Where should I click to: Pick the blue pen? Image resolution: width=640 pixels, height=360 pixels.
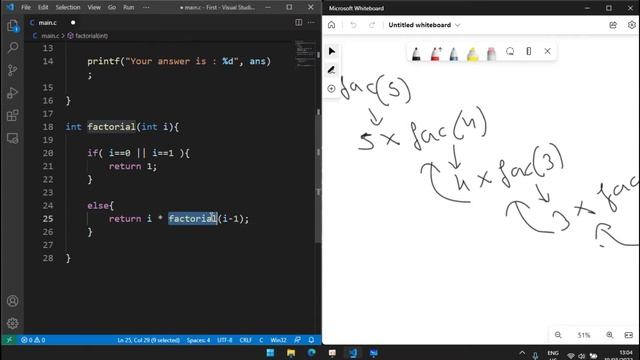(453, 54)
